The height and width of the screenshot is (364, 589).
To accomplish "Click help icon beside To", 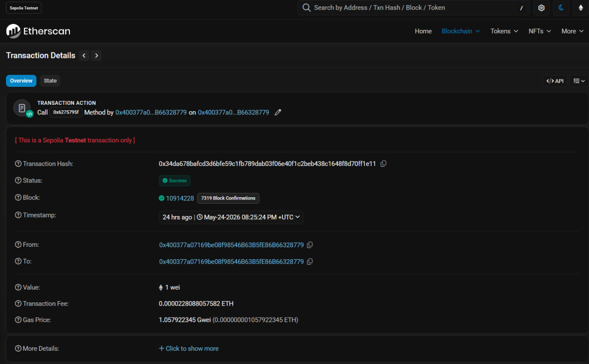I will pos(18,262).
